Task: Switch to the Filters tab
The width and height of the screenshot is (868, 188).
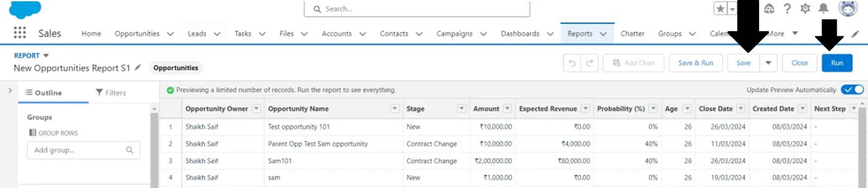Action: click(x=111, y=93)
